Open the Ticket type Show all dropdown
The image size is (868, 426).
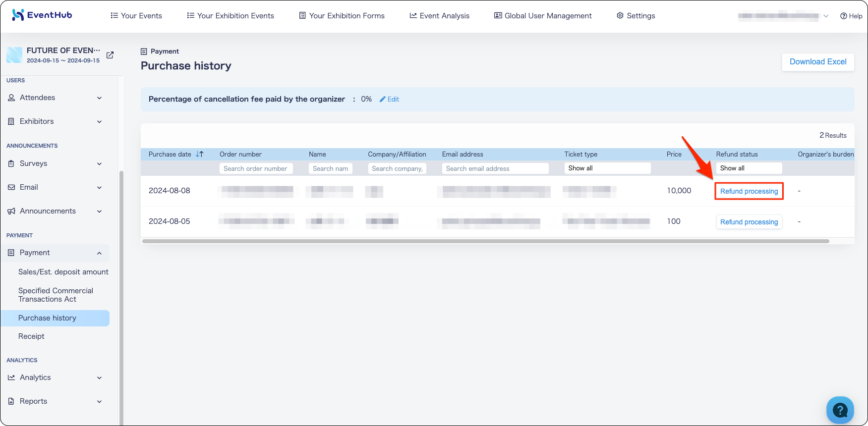click(608, 168)
